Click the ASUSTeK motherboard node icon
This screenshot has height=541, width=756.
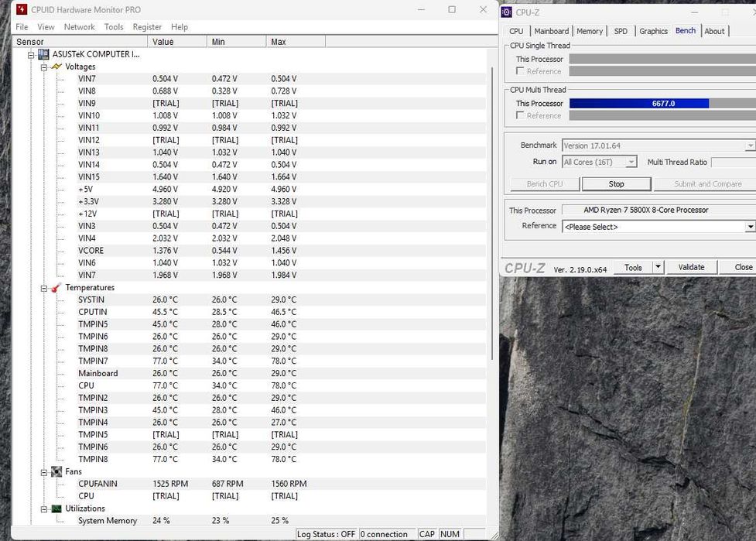coord(44,54)
